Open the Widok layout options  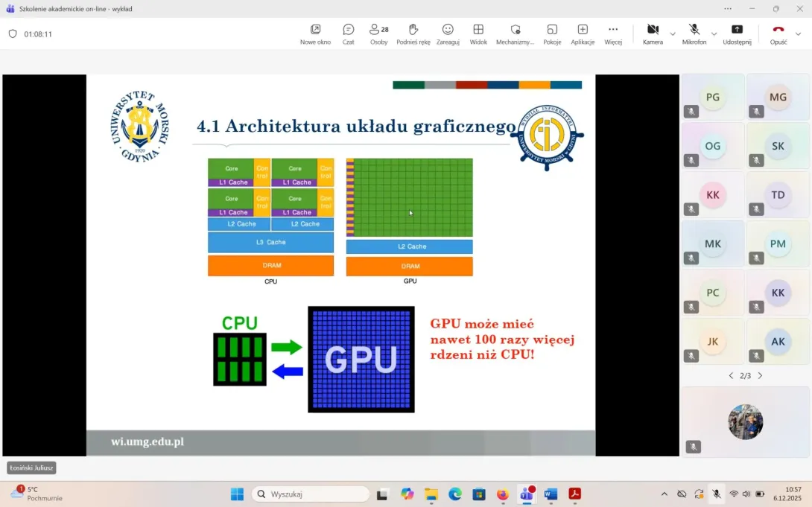[478, 34]
